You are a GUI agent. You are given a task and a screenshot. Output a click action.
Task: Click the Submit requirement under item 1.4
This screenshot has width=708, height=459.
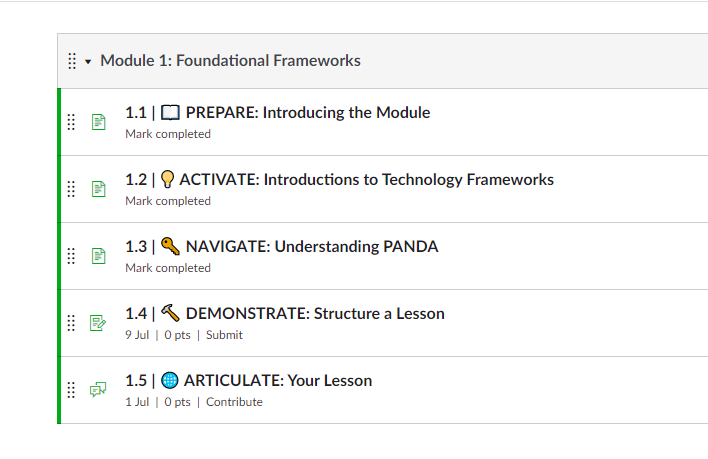click(x=224, y=335)
